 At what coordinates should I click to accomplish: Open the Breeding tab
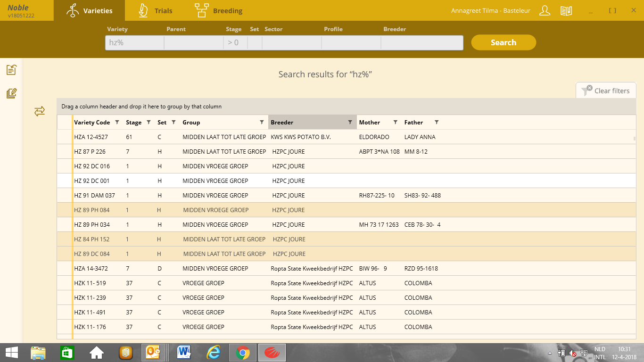point(218,10)
